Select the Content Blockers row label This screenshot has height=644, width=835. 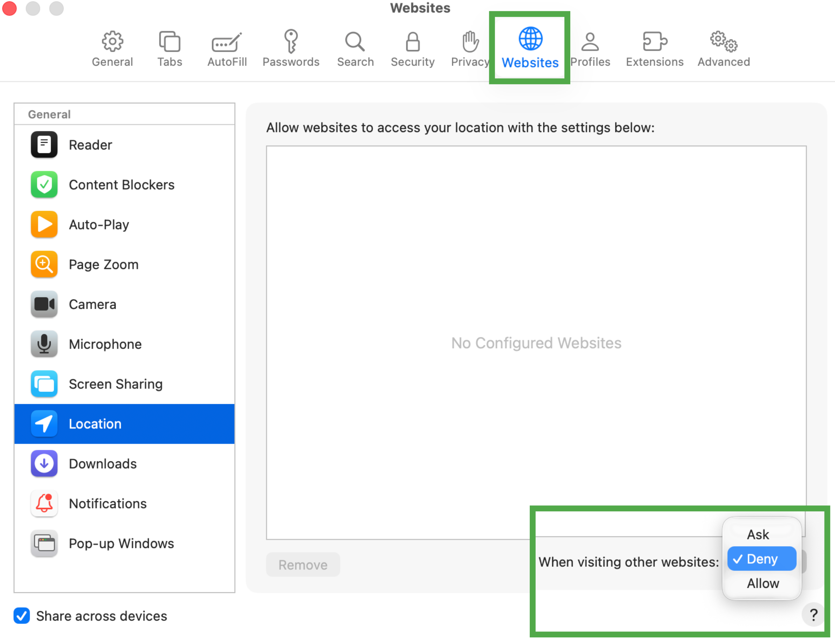pos(122,185)
